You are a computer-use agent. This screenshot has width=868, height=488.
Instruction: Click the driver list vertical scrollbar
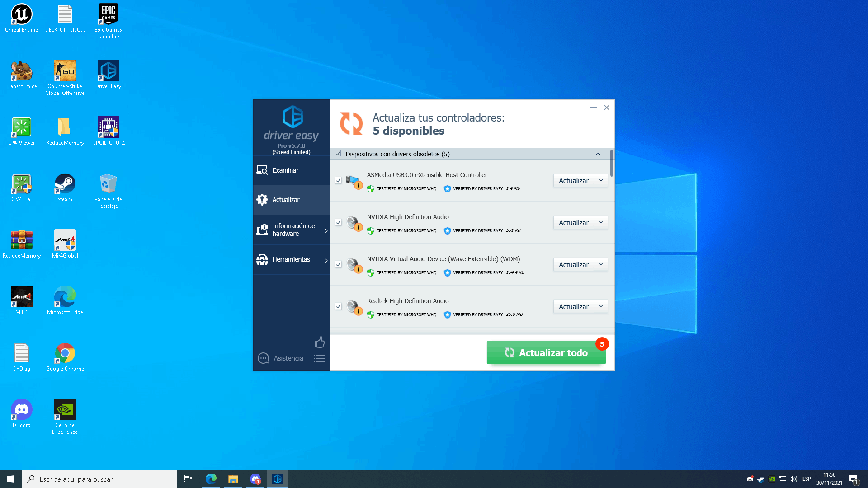tap(612, 164)
